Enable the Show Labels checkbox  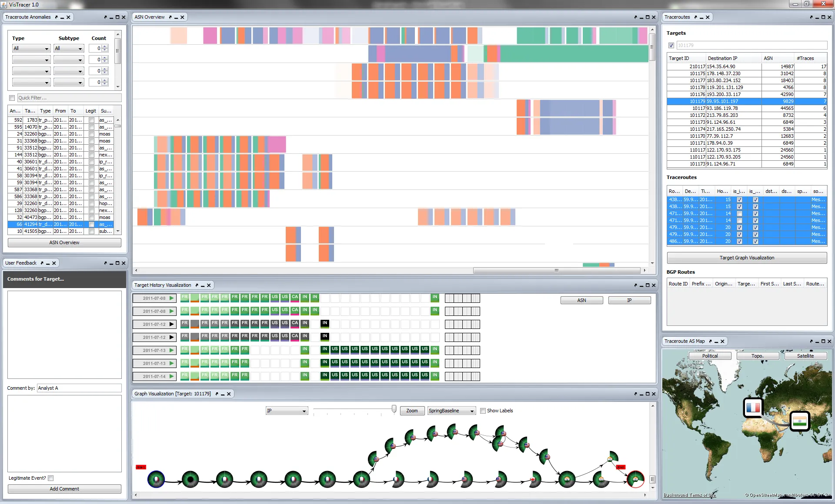(x=483, y=411)
